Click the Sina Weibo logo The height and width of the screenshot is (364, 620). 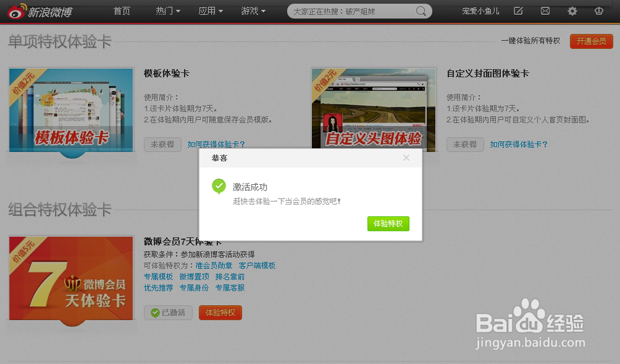40,12
